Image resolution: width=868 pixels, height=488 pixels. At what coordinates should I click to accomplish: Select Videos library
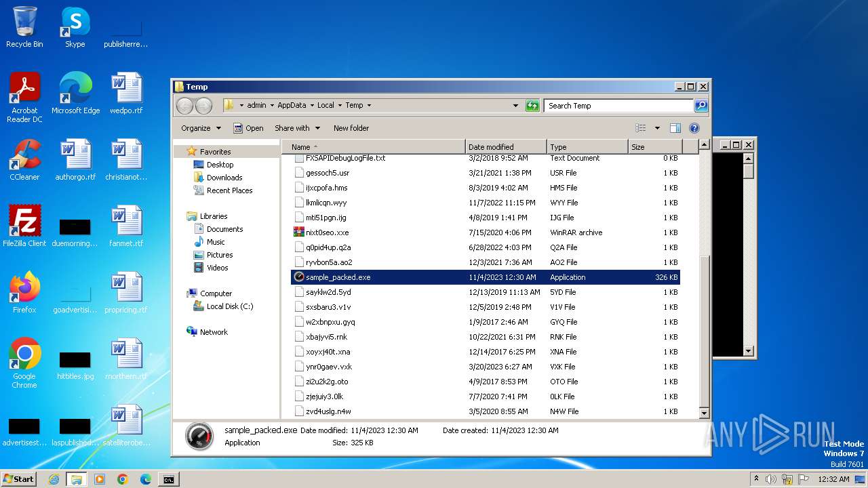click(x=217, y=268)
